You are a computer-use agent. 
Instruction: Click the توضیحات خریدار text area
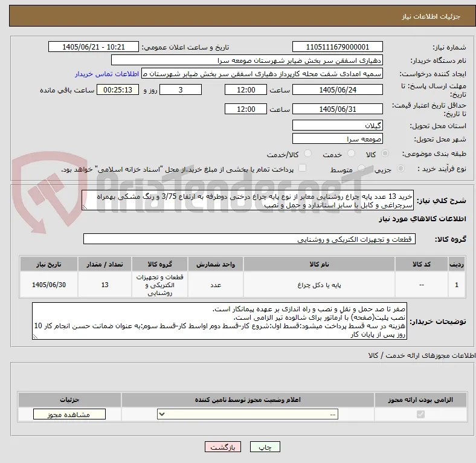(219, 321)
